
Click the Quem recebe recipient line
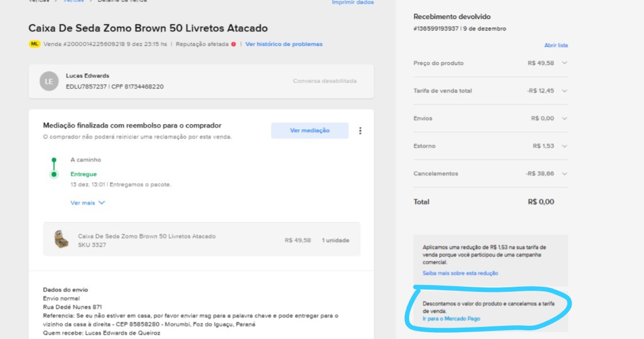pos(102,333)
